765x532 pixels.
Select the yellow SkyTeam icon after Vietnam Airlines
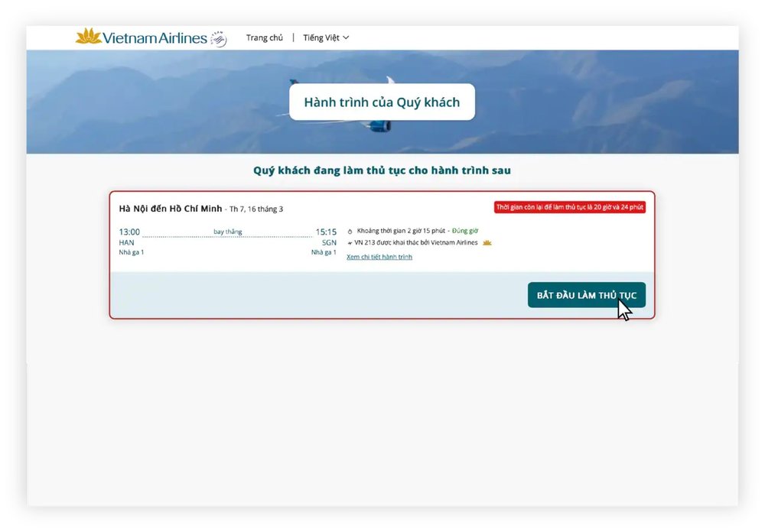(x=488, y=242)
